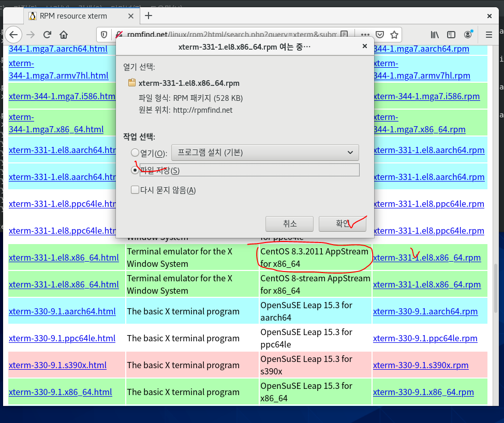Viewport: 504px width, 423px height.
Task: Open the 프로그램 설치 (기본) dropdown
Action: pyautogui.click(x=265, y=153)
